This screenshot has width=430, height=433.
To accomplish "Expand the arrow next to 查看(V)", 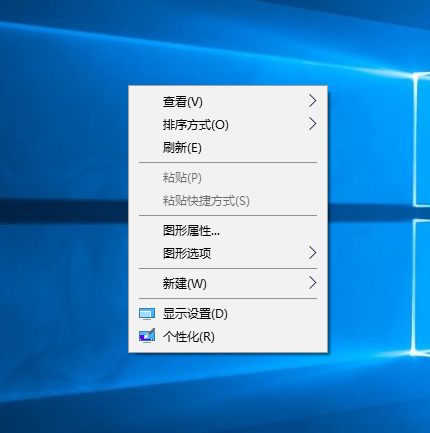I will click(312, 101).
